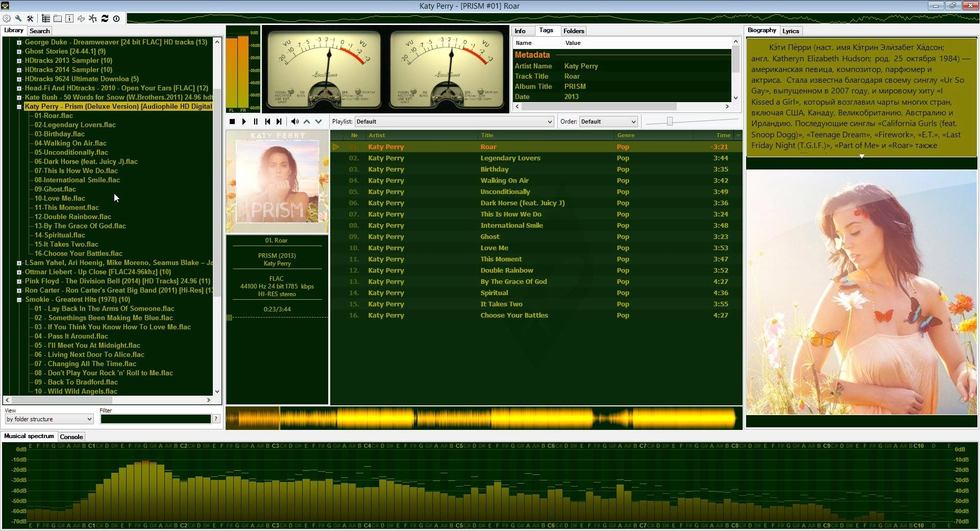Expand Pink Floyd - The Division Bell folder

[19, 281]
